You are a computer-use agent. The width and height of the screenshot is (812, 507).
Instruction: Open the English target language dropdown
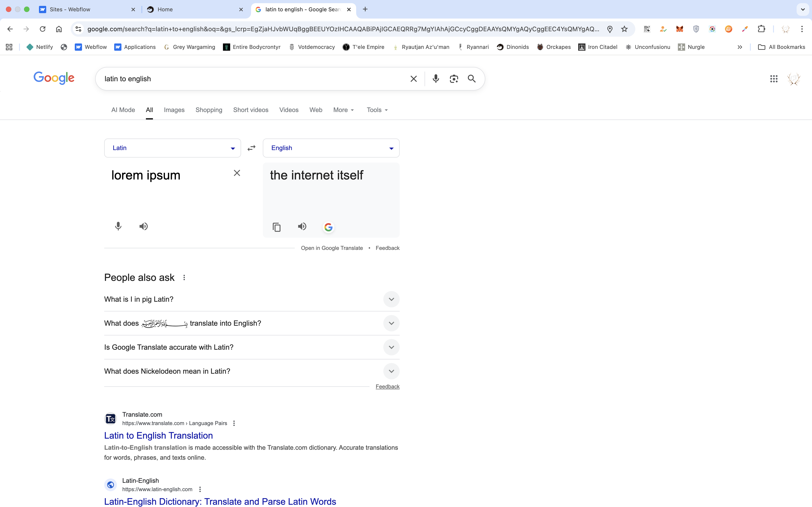click(x=331, y=148)
